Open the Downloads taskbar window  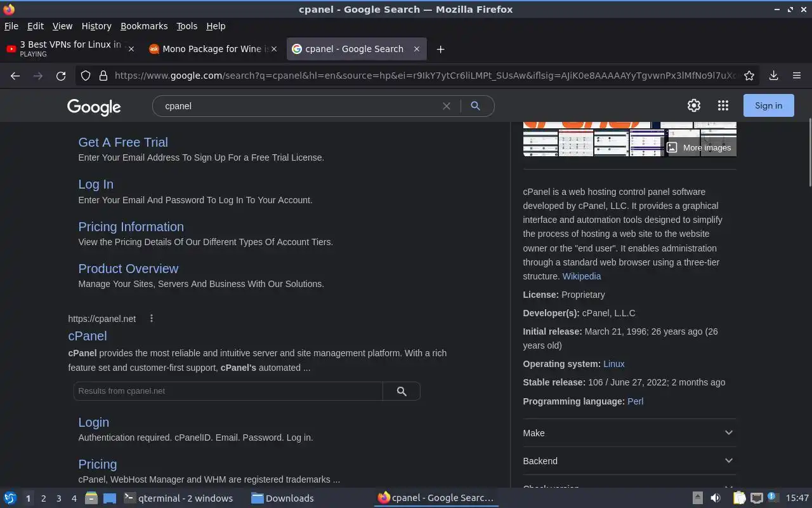(x=282, y=498)
